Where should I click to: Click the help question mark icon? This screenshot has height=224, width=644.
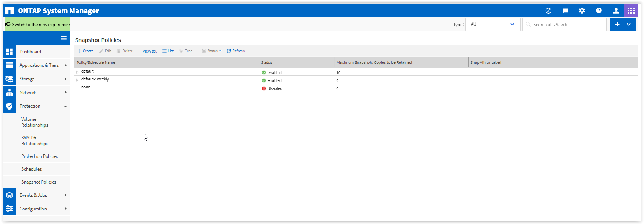click(x=599, y=11)
